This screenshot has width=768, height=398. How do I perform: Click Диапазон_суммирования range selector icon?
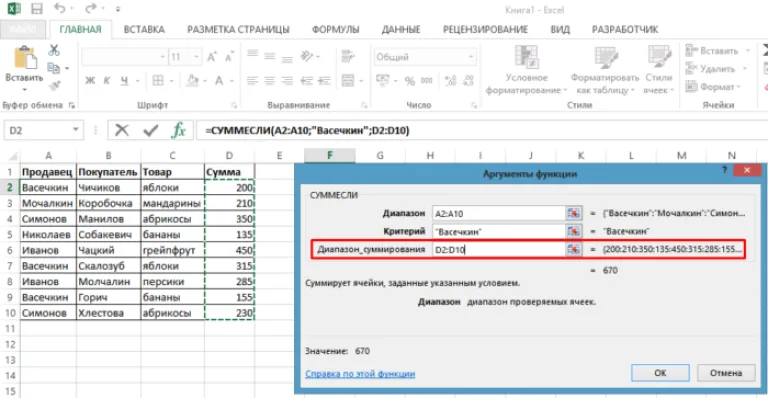[574, 250]
